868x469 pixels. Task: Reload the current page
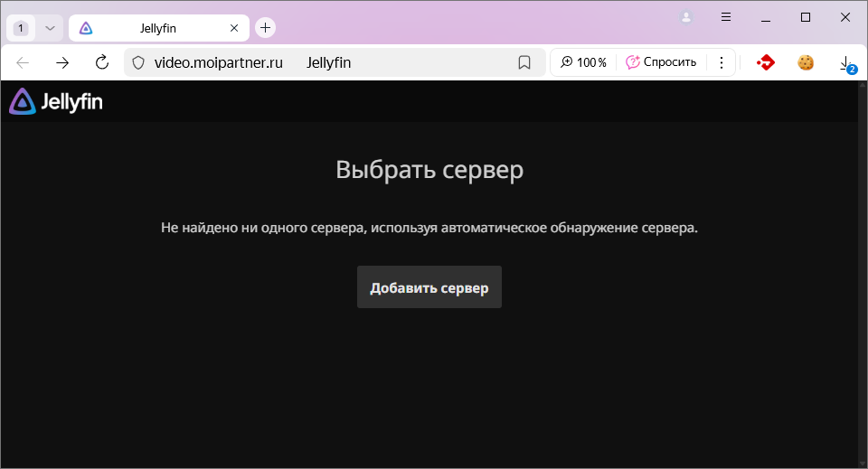click(102, 62)
